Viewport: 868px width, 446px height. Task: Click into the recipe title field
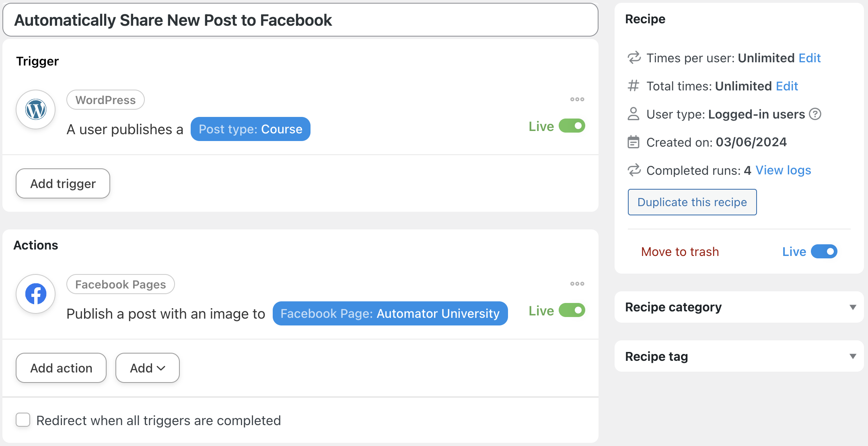coord(300,20)
